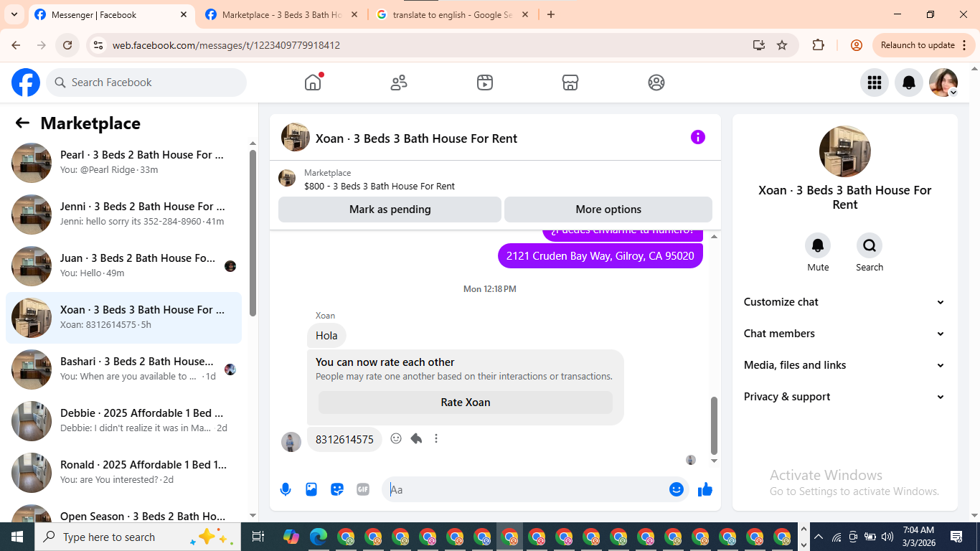Open the Xoan listing thumbnail in right panel
This screenshot has width=980, height=551.
point(845,151)
